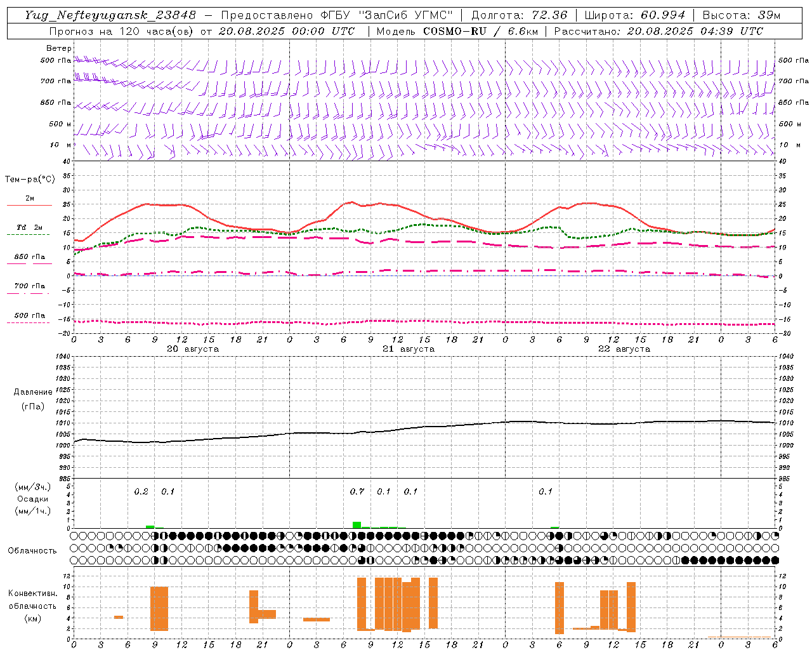
Task: Click the '0.7' precipitation value
Action: pyautogui.click(x=357, y=491)
